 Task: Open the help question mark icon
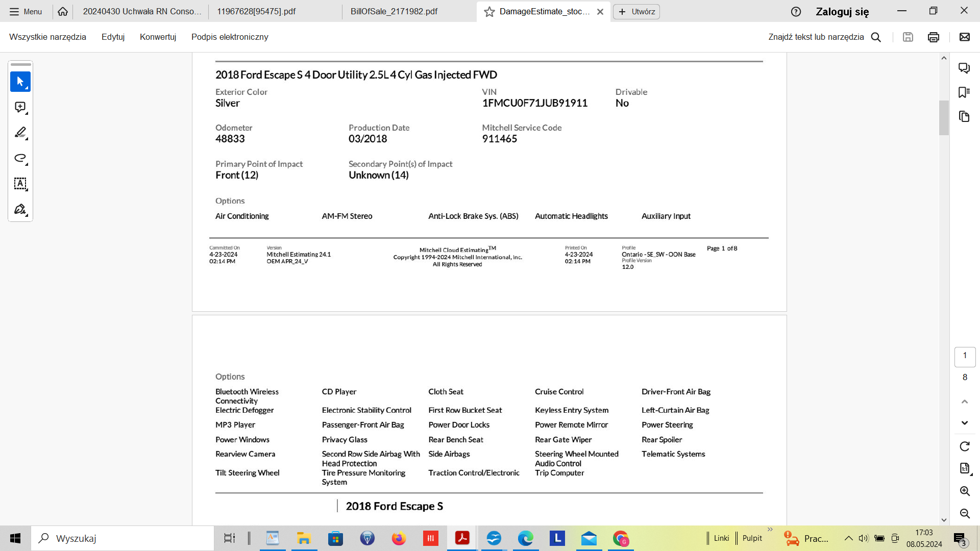pyautogui.click(x=796, y=12)
